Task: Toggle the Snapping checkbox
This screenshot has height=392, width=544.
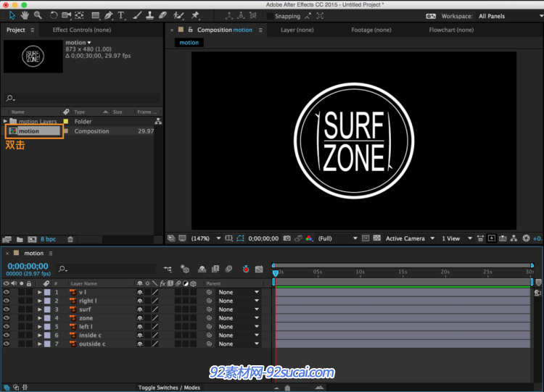Action: (x=270, y=16)
